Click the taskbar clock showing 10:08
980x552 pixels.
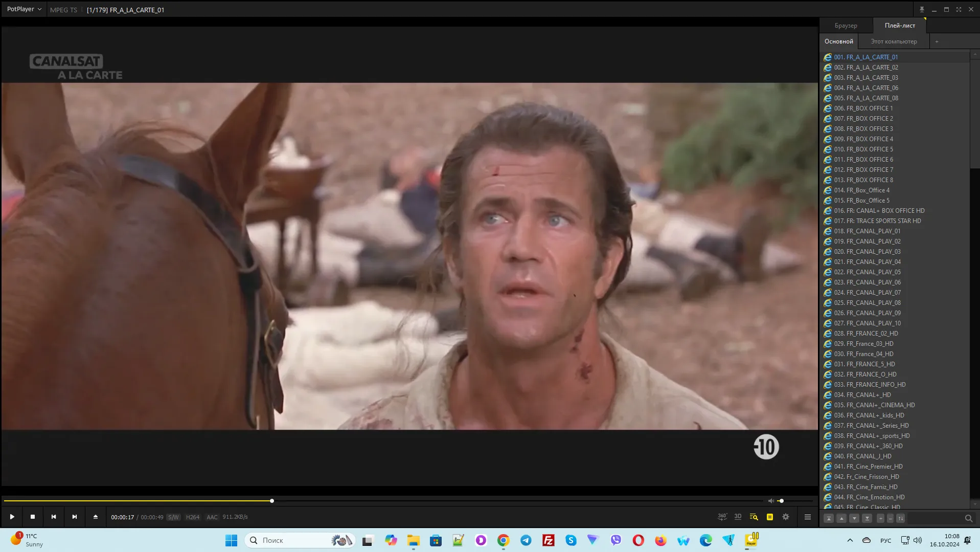click(x=945, y=540)
